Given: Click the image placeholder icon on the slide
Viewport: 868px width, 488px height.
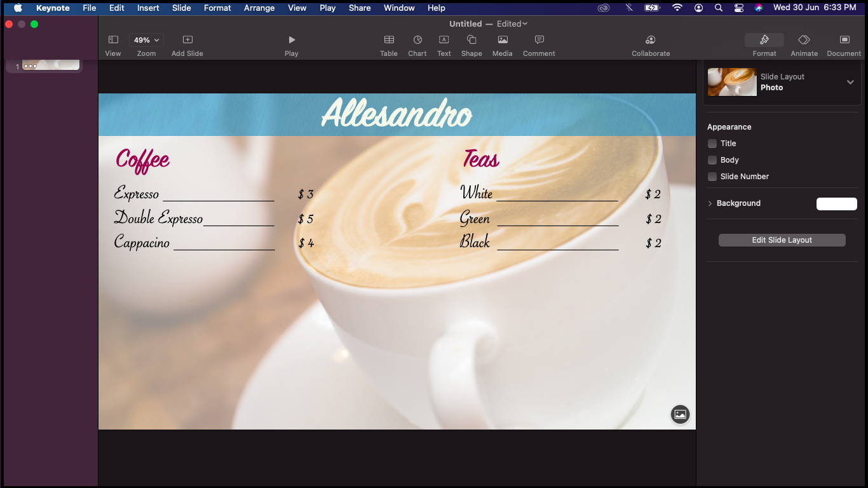Looking at the screenshot, I should pyautogui.click(x=680, y=414).
